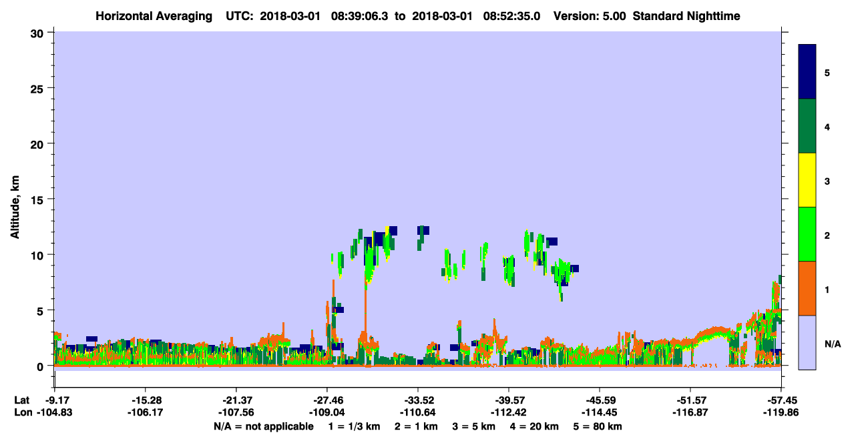
Task: Click longitude value -104.83
Action: (x=55, y=412)
